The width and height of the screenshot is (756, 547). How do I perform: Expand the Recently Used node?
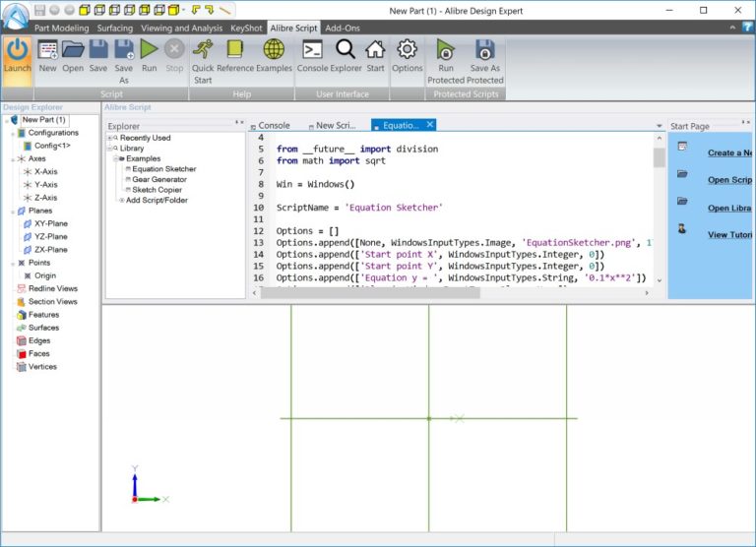(110, 138)
